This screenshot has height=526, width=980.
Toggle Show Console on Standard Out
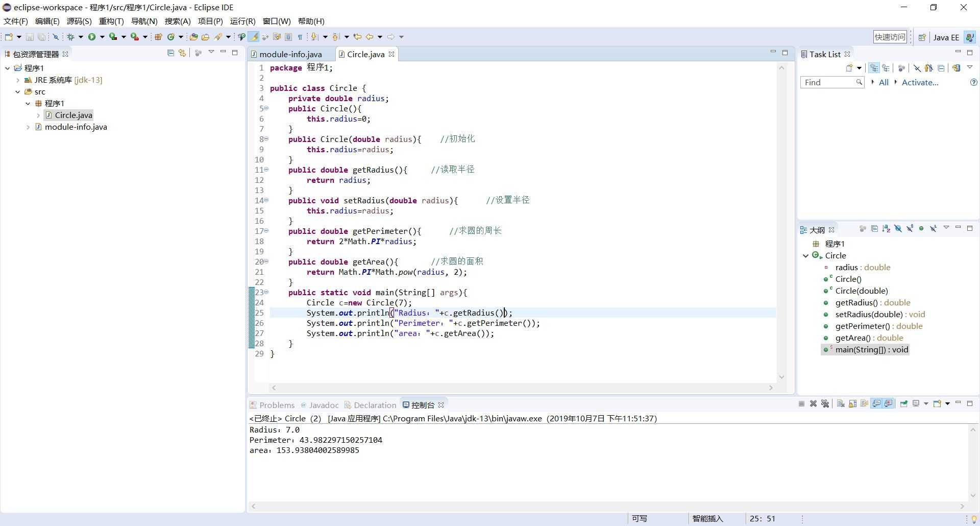click(876, 403)
